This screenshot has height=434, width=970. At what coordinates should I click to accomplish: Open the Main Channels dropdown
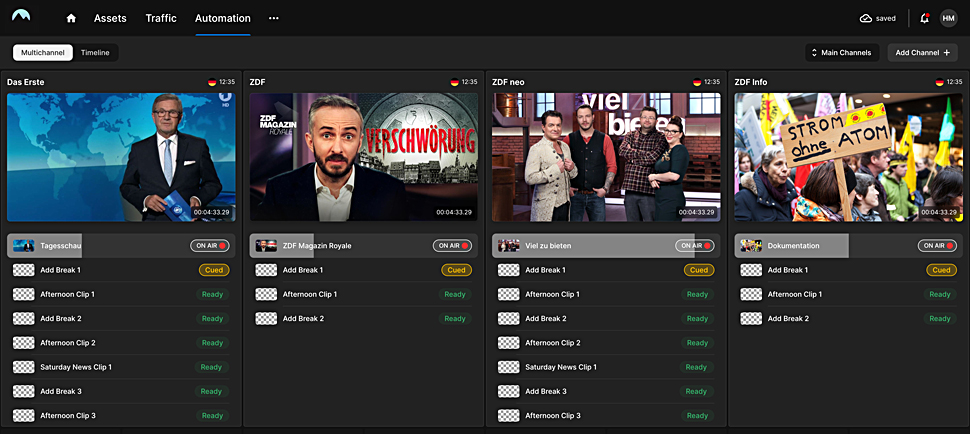pyautogui.click(x=842, y=53)
